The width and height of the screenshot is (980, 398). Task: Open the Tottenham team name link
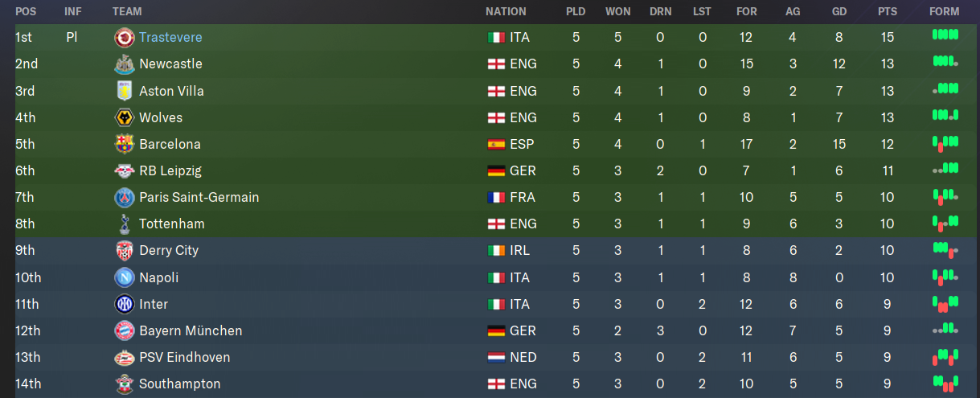coord(172,224)
